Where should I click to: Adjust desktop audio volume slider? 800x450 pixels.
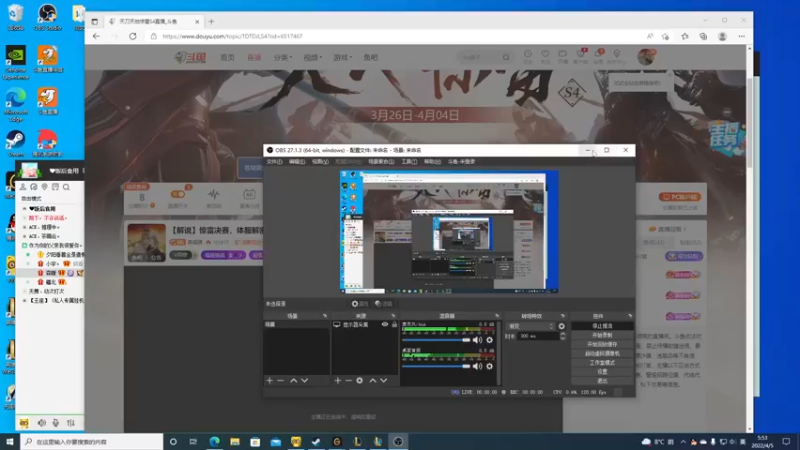coord(436,366)
